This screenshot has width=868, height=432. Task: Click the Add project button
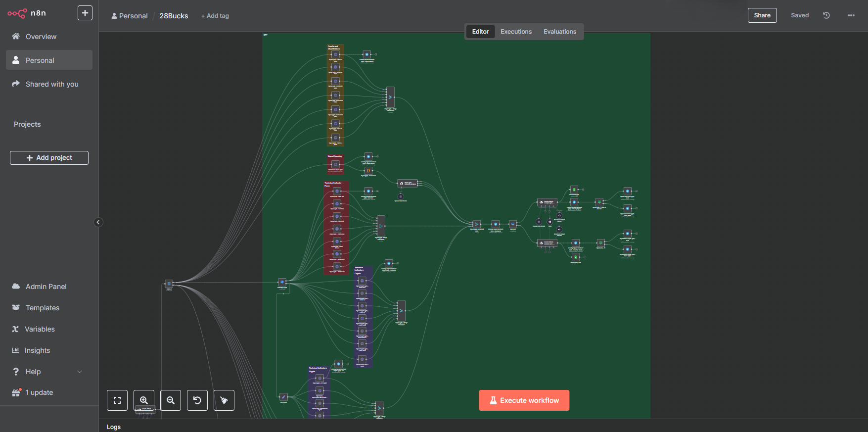(x=49, y=158)
